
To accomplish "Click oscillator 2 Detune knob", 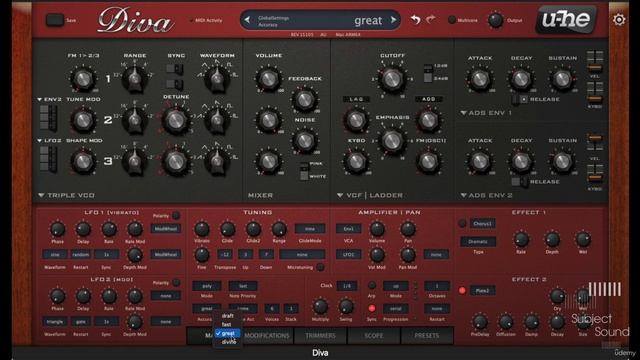I will tap(176, 120).
